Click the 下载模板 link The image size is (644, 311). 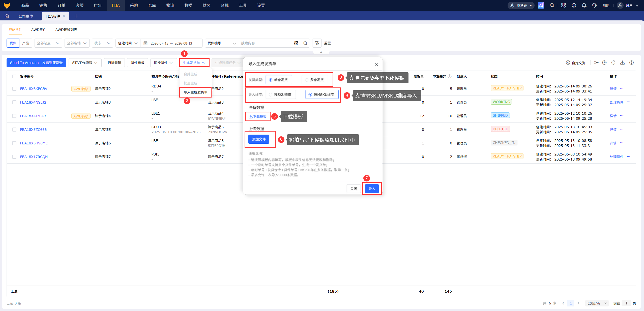coord(258,116)
